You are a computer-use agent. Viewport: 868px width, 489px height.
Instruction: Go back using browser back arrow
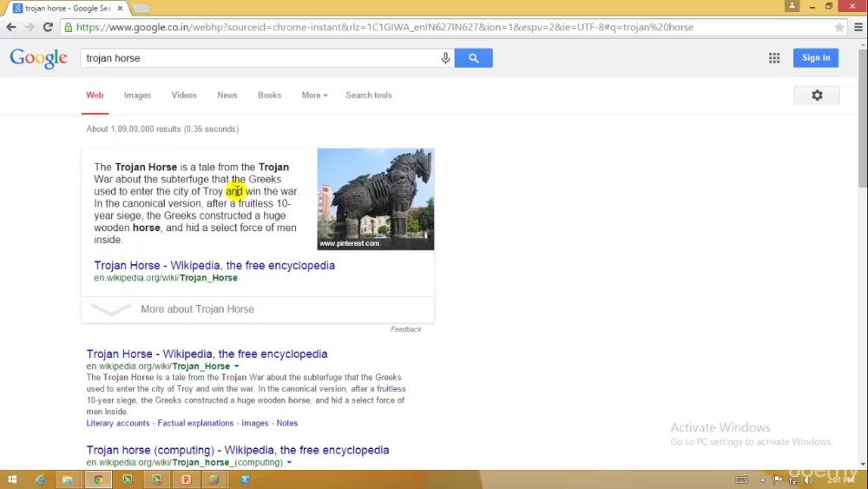tap(11, 27)
